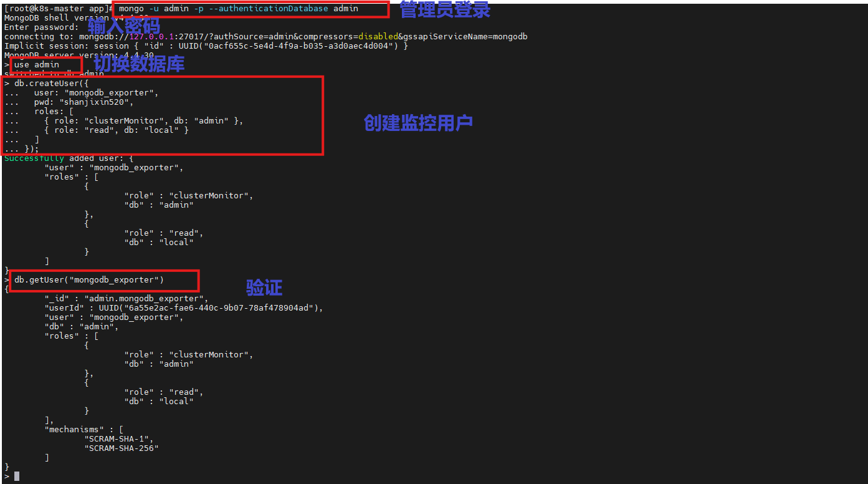Click the 输入密码 annotation text
868x484 pixels.
point(123,26)
